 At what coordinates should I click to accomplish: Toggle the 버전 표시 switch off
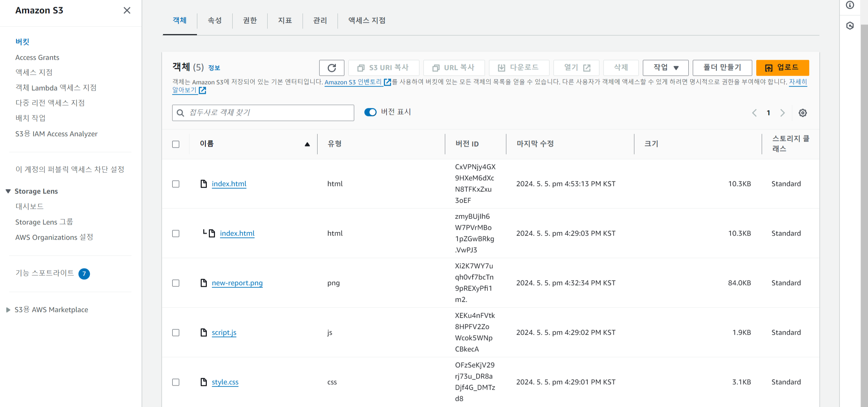click(x=370, y=112)
